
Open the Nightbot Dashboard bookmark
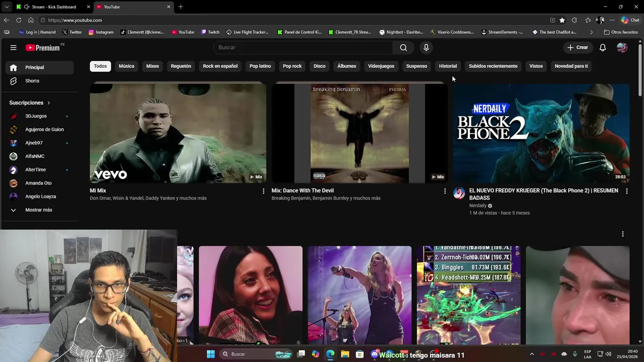[x=401, y=32]
